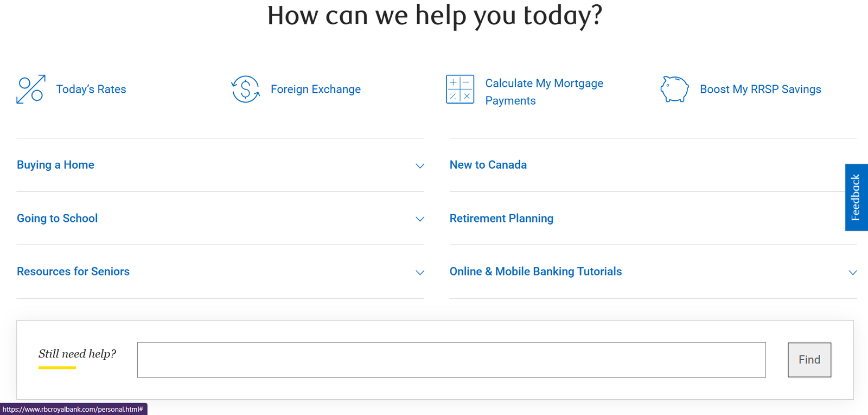Open Boost My RRSP Savings link

(761, 89)
